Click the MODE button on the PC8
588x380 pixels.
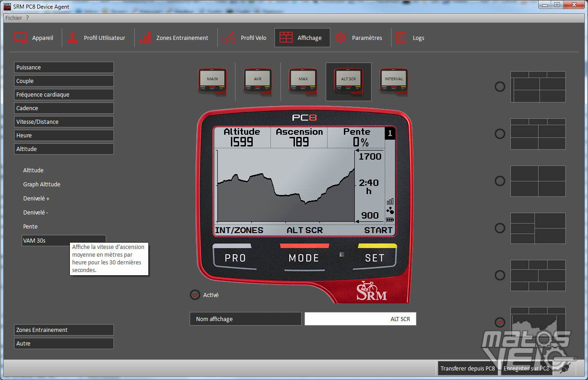click(304, 258)
